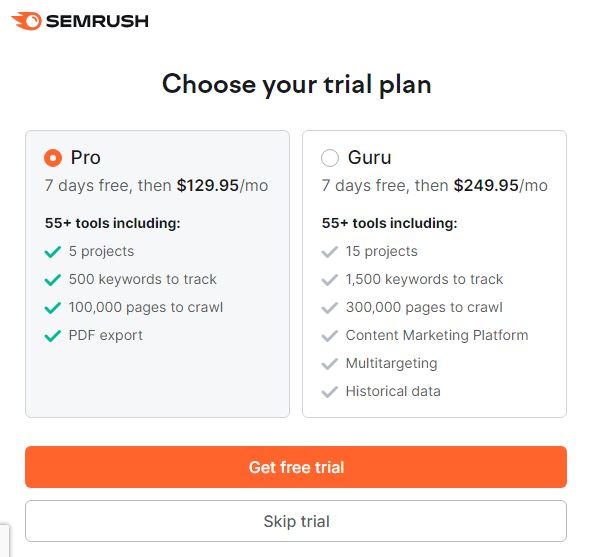Image resolution: width=614 pixels, height=557 pixels.
Task: Click the gray checkmark beside 15 projects
Action: click(x=330, y=252)
